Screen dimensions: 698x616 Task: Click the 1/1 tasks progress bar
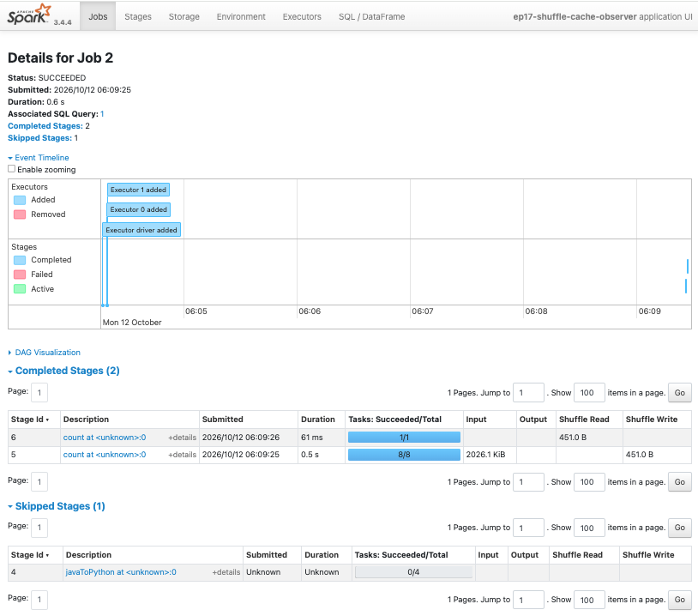(x=404, y=438)
